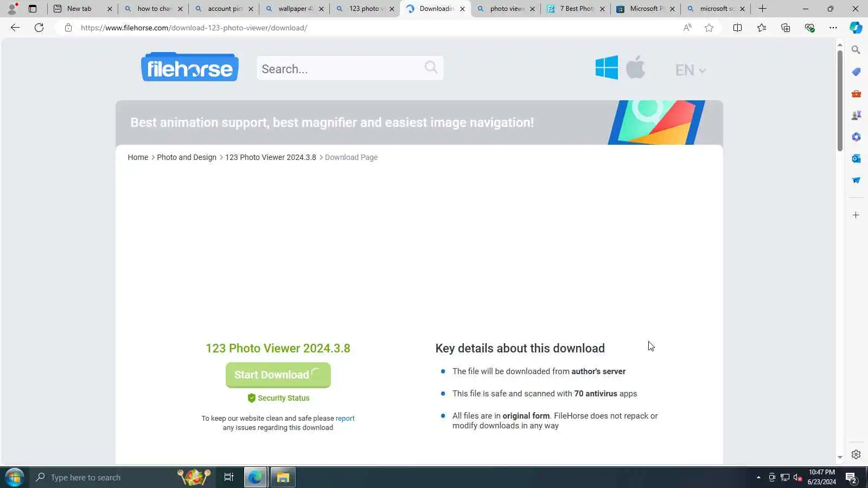Open the browser profile icon

coord(12,9)
